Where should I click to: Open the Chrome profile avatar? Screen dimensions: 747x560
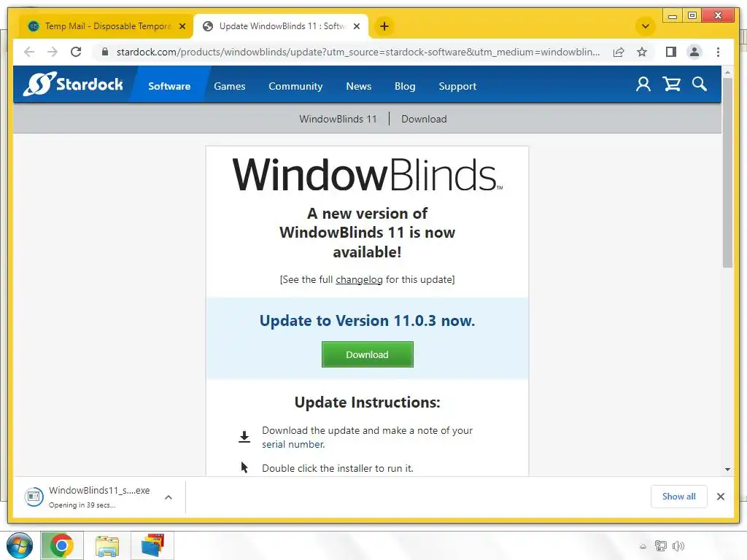[x=694, y=52]
